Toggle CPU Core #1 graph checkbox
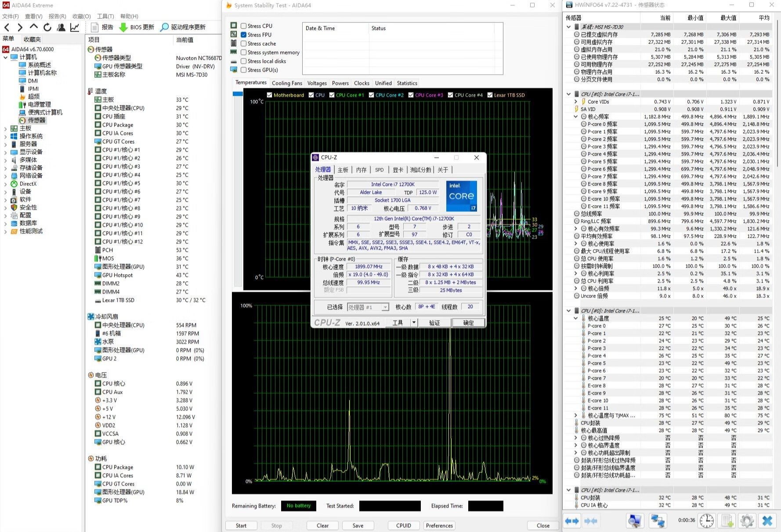Viewport: 781px width, 532px height. pos(332,95)
